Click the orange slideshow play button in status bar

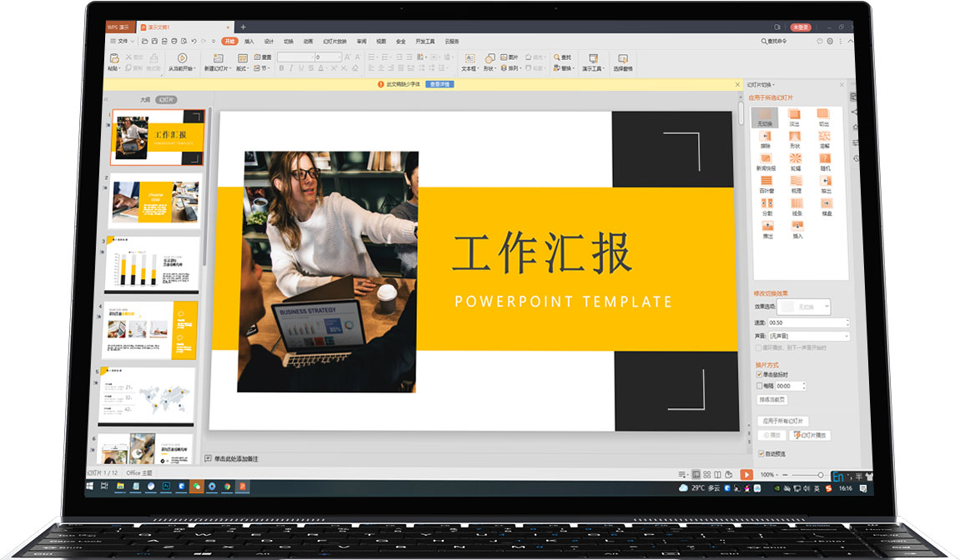[x=746, y=474]
